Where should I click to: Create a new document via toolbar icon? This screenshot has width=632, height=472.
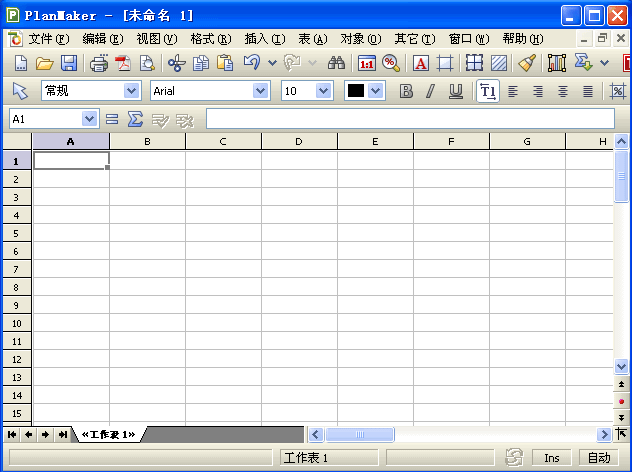click(x=21, y=63)
